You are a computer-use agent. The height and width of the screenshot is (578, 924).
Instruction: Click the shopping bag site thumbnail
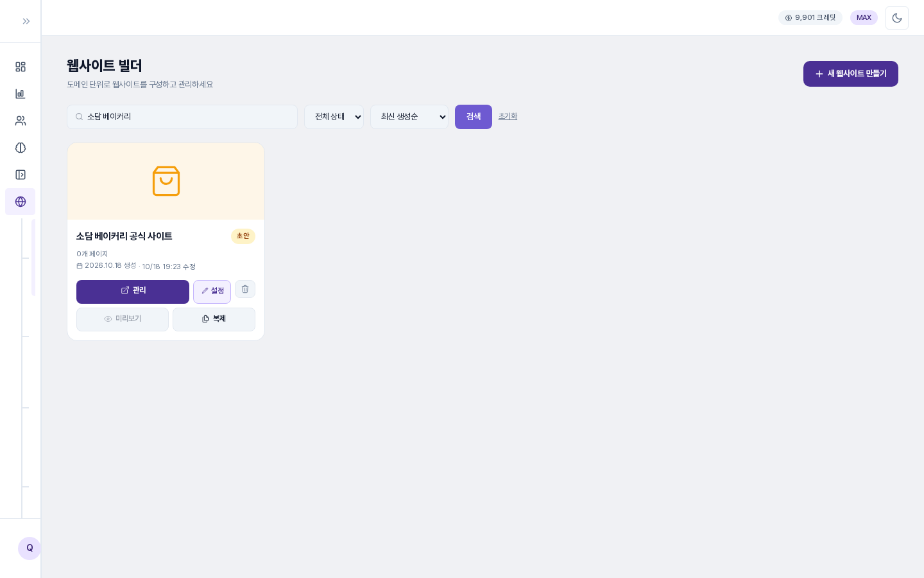pyautogui.click(x=166, y=181)
